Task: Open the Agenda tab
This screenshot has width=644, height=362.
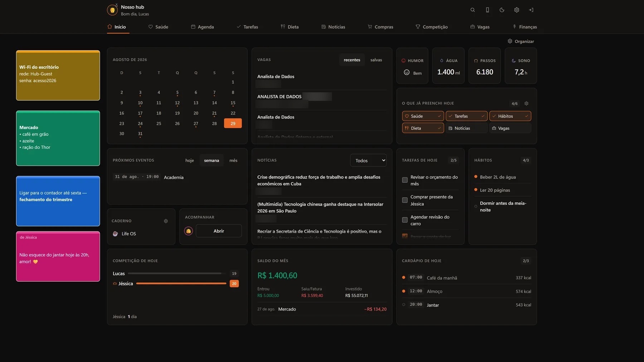Action: coord(203,27)
